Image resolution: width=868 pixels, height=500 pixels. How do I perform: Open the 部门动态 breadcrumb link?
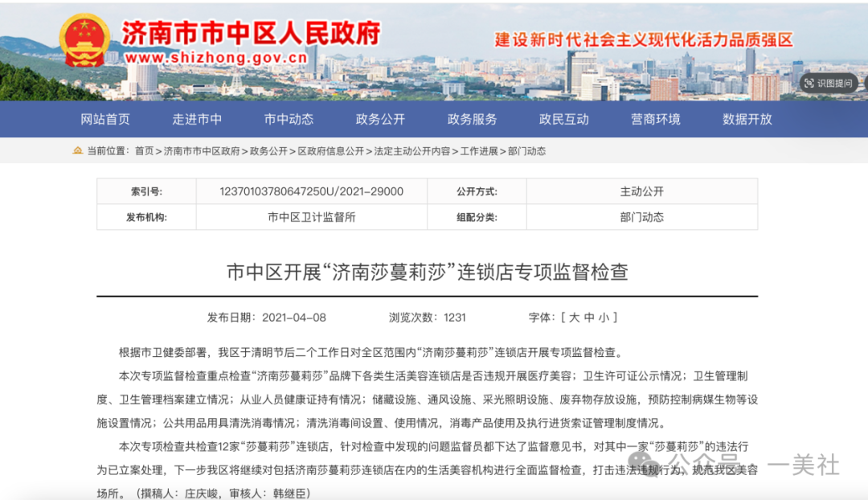pyautogui.click(x=526, y=150)
